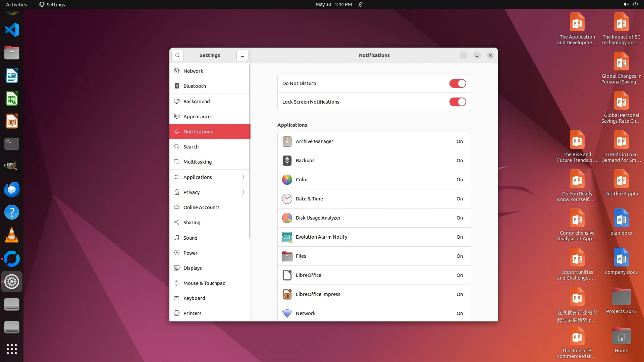This screenshot has height=362, width=644.
Task: Click the LibreOffice Impress app icon
Action: tap(287, 294)
